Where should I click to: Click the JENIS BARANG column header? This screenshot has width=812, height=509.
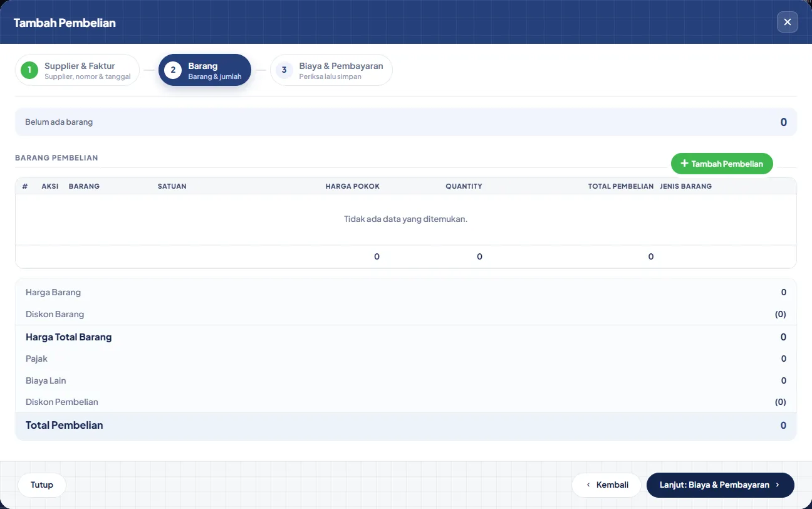[686, 186]
